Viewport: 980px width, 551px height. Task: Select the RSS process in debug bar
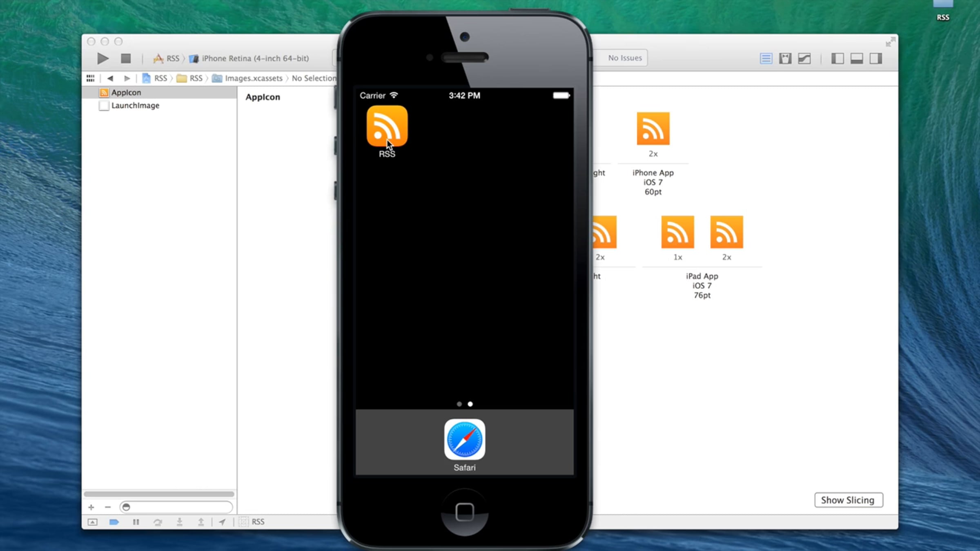pos(252,522)
